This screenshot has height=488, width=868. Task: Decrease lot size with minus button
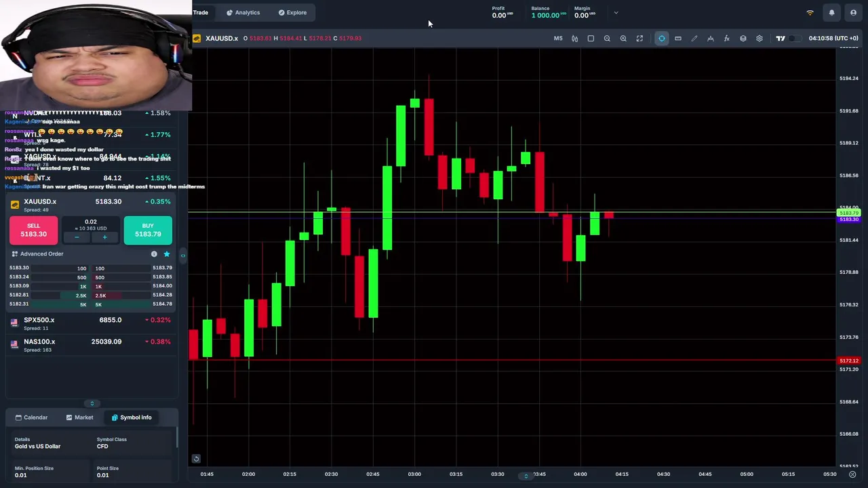point(77,237)
